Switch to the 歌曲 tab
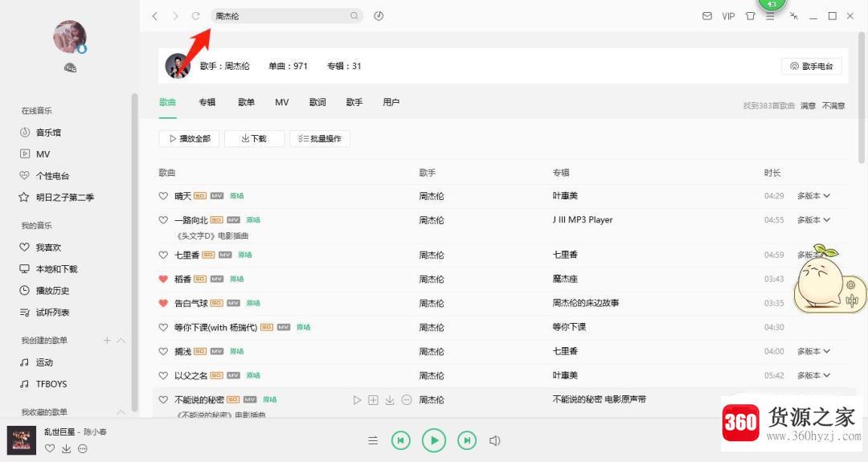 [x=168, y=102]
